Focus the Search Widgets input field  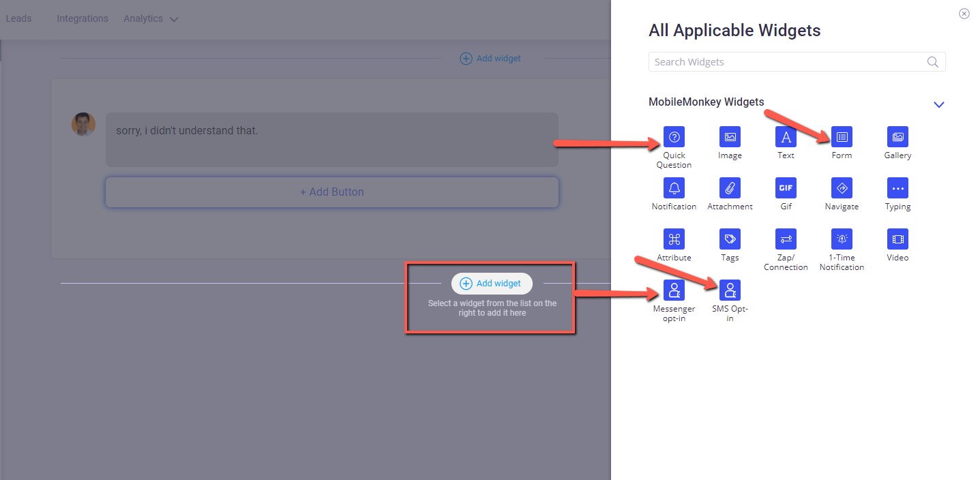coord(788,62)
